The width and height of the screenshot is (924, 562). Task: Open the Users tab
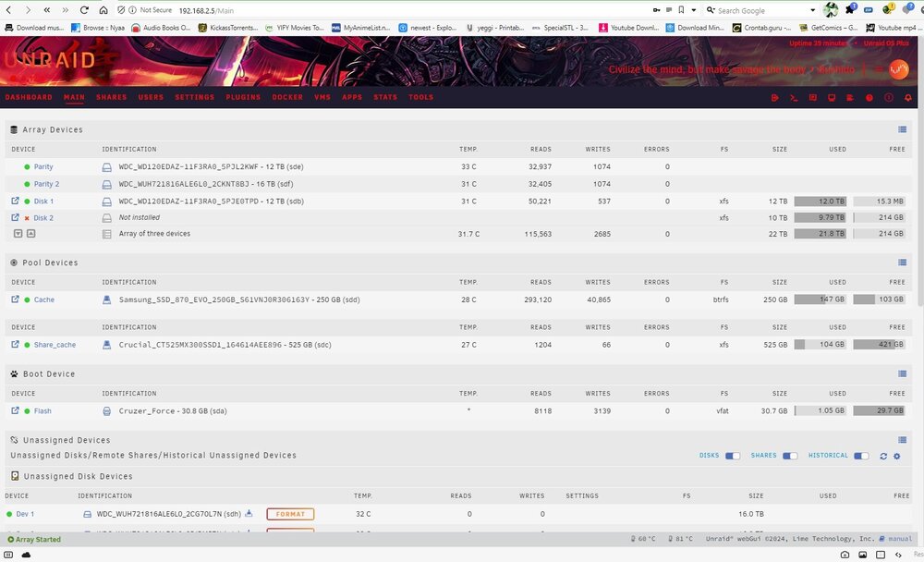click(151, 97)
